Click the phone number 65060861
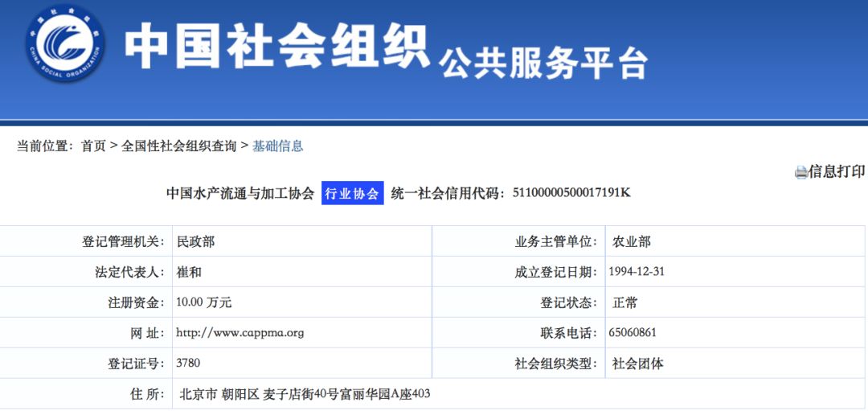Image resolution: width=868 pixels, height=411 pixels. (x=633, y=332)
